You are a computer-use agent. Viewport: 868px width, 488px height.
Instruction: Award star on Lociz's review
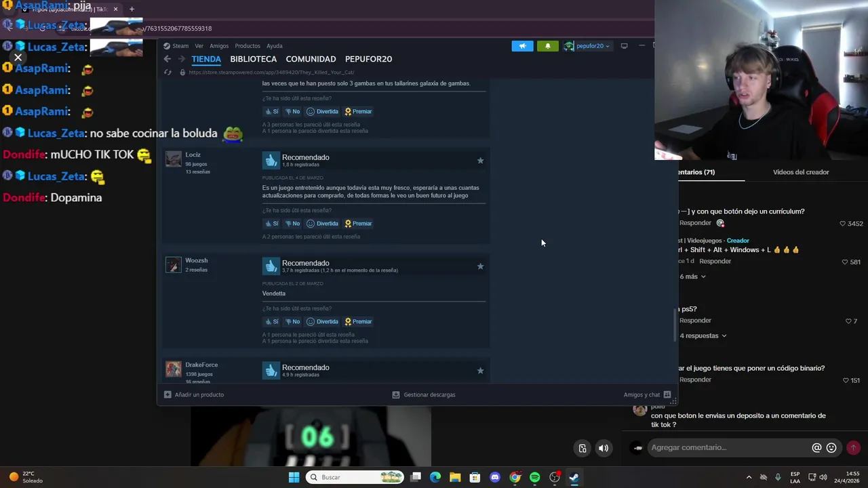click(x=480, y=161)
